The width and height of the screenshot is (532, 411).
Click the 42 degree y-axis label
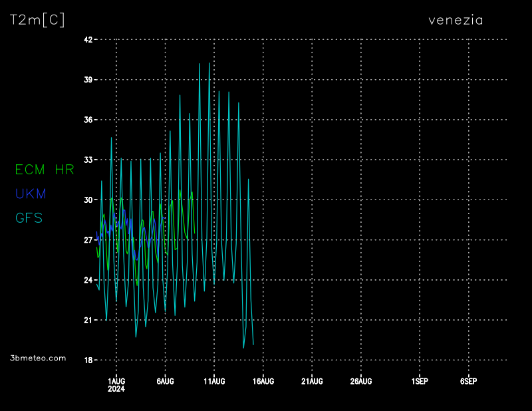point(88,40)
